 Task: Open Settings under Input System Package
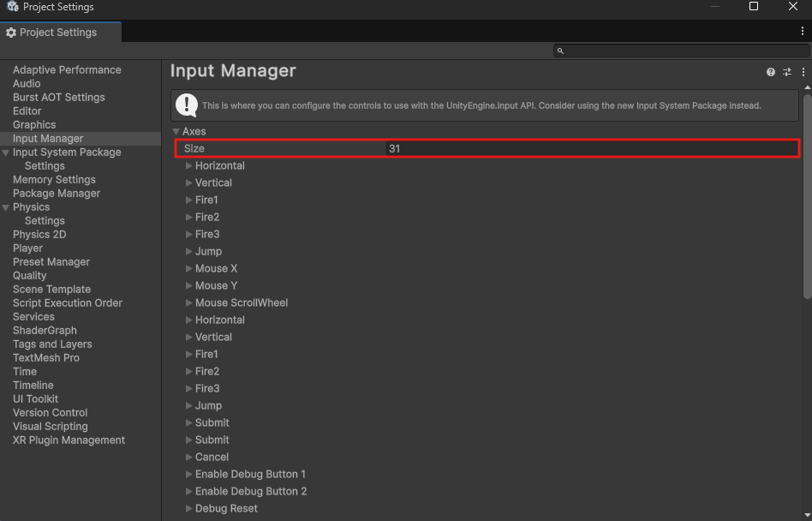[45, 165]
